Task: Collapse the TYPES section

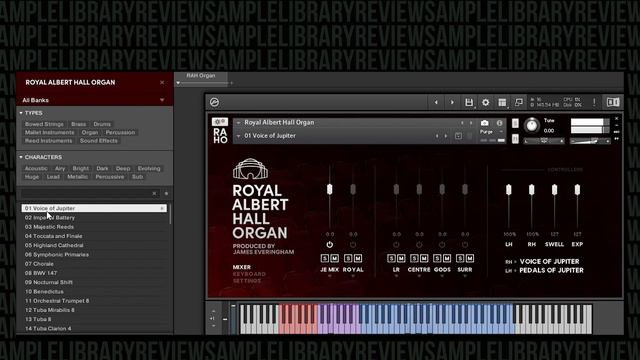Action: tap(21, 113)
